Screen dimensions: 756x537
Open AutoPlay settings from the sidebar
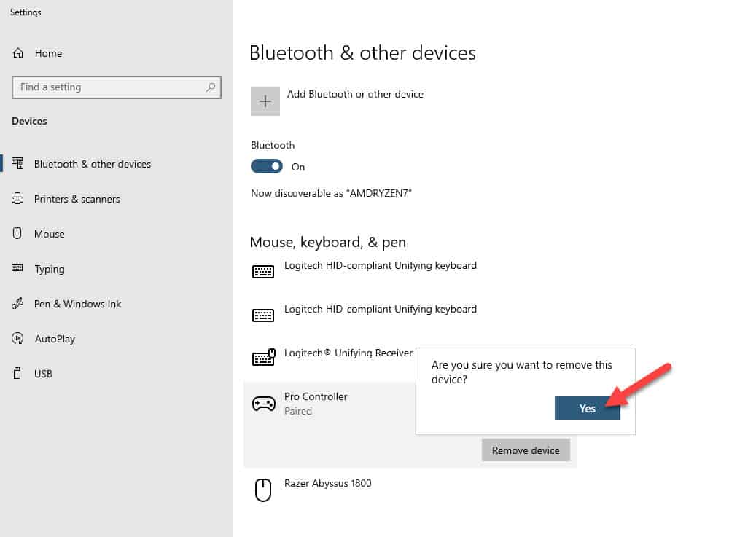coord(17,338)
